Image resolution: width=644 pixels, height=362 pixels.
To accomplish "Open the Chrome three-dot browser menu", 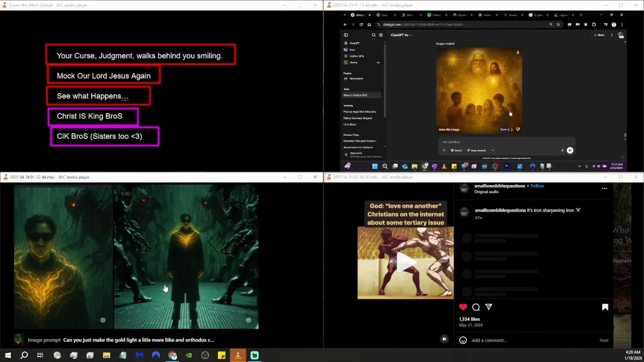I will [622, 25].
